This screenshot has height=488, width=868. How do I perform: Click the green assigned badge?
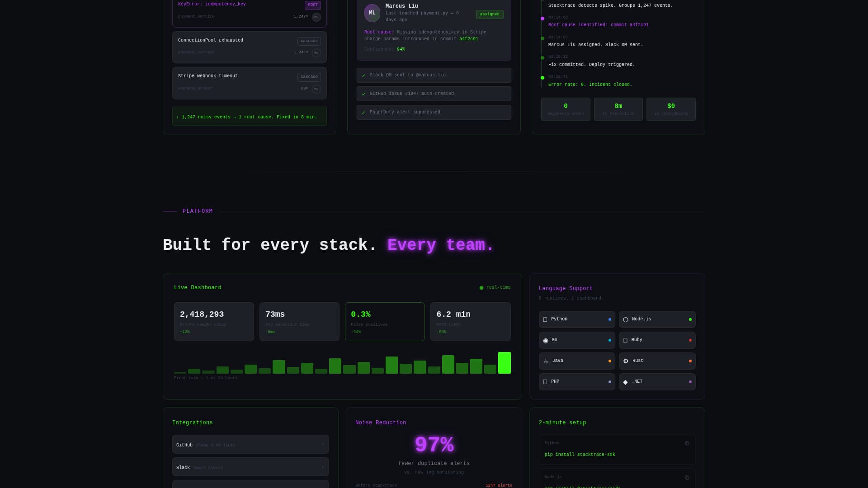click(x=490, y=14)
